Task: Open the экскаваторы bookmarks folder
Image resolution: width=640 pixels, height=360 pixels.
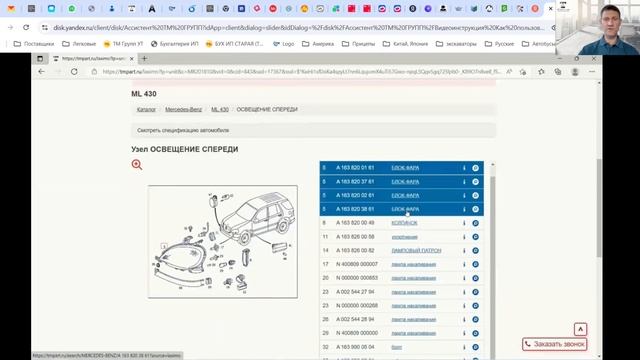Action: click(456, 44)
